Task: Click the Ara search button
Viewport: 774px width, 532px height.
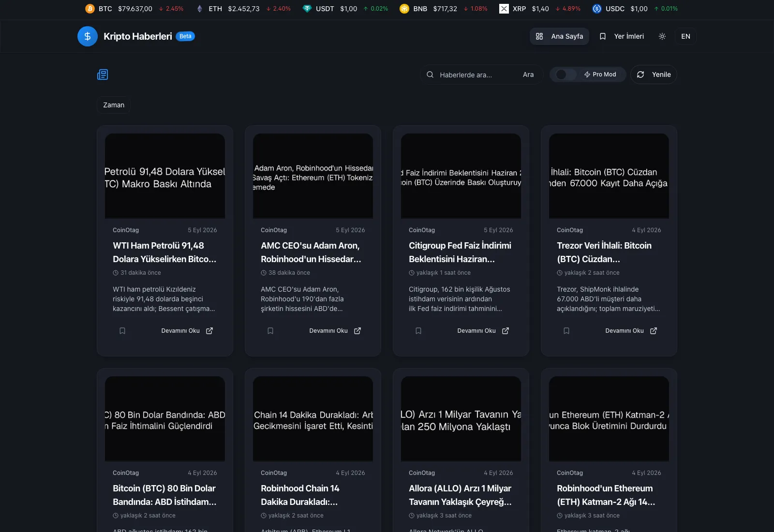Action: [x=528, y=74]
